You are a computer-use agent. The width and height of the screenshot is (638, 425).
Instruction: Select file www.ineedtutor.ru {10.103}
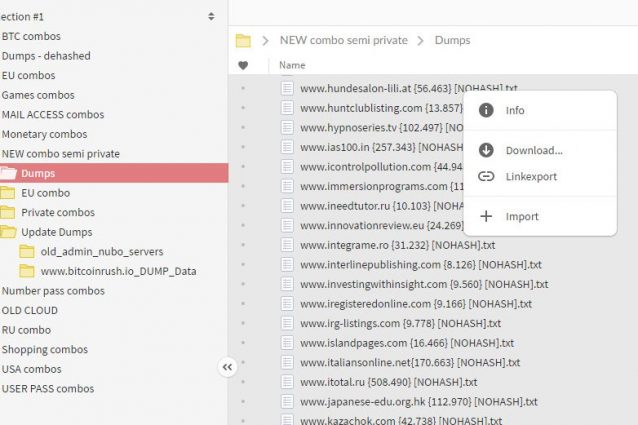pos(382,206)
